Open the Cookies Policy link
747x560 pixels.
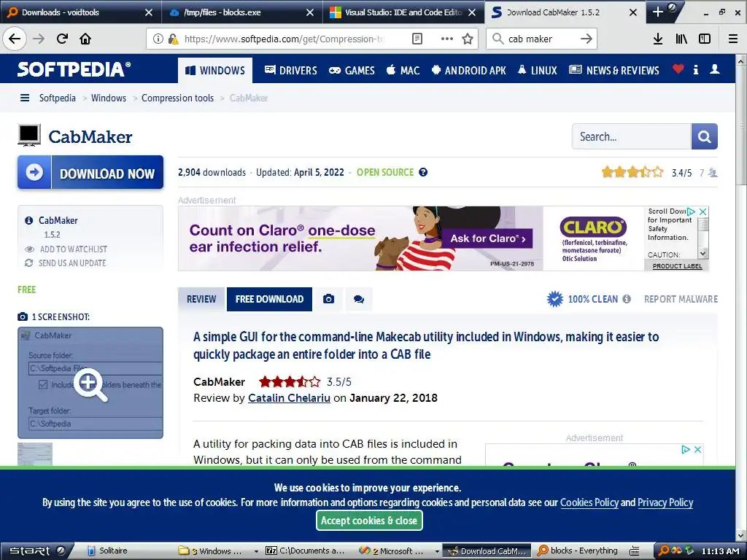(589, 502)
